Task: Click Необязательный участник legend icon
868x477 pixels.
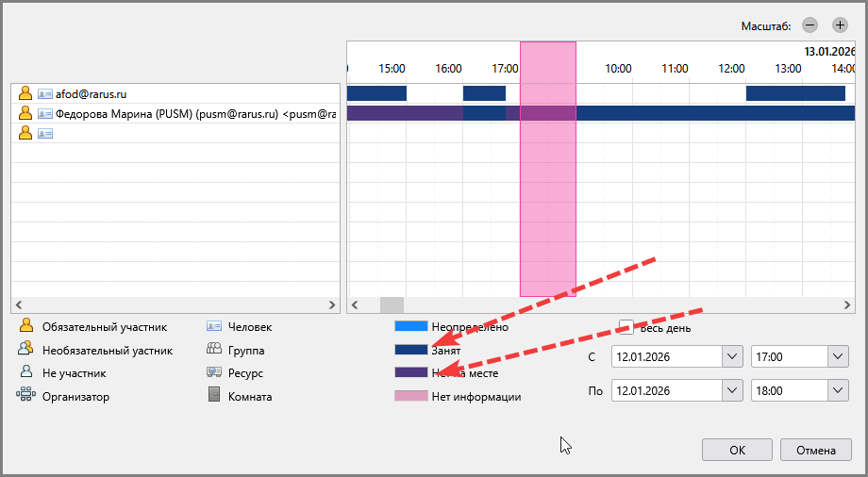Action: [25, 349]
